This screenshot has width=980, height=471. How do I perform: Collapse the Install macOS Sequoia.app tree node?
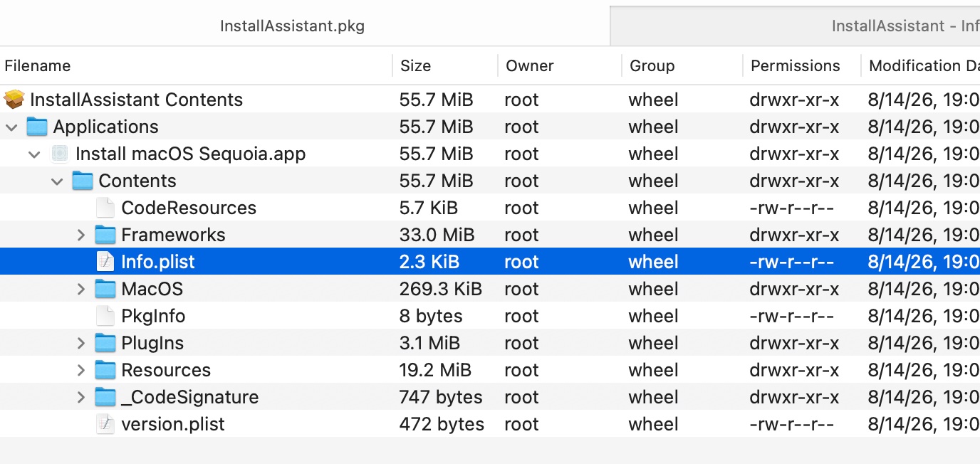pos(34,154)
